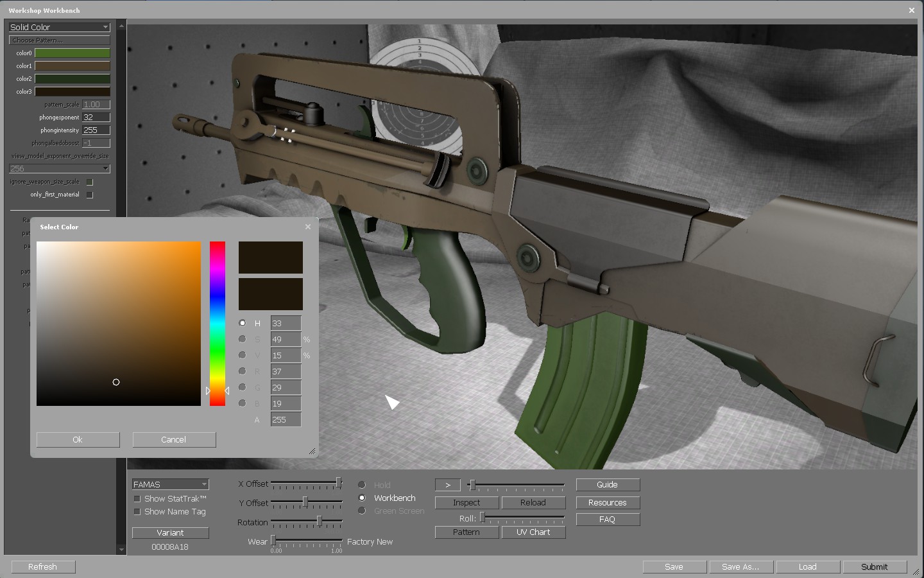This screenshot has width=924, height=578.
Task: Pick the color0 green swatch
Action: point(73,53)
